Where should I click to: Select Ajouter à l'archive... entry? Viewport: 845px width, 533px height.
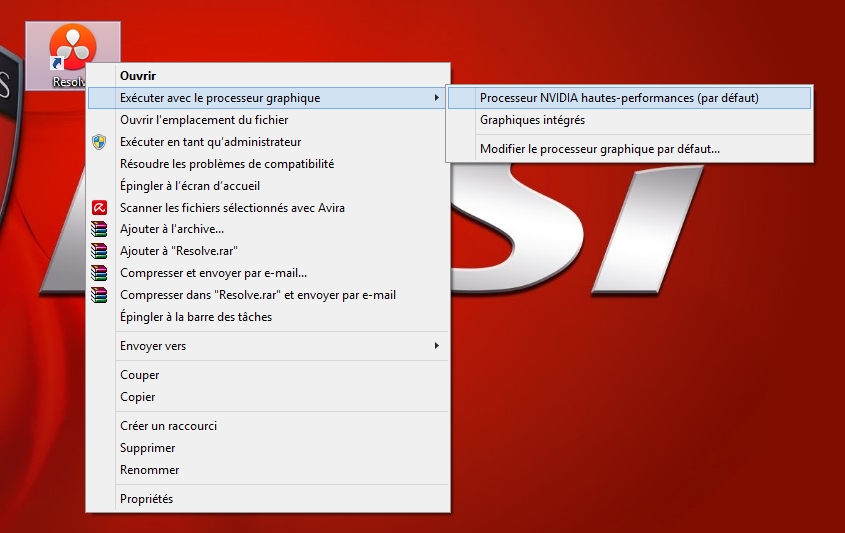[268, 229]
